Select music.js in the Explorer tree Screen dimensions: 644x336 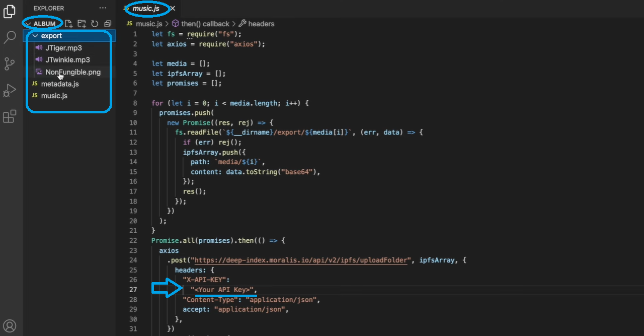pos(54,96)
